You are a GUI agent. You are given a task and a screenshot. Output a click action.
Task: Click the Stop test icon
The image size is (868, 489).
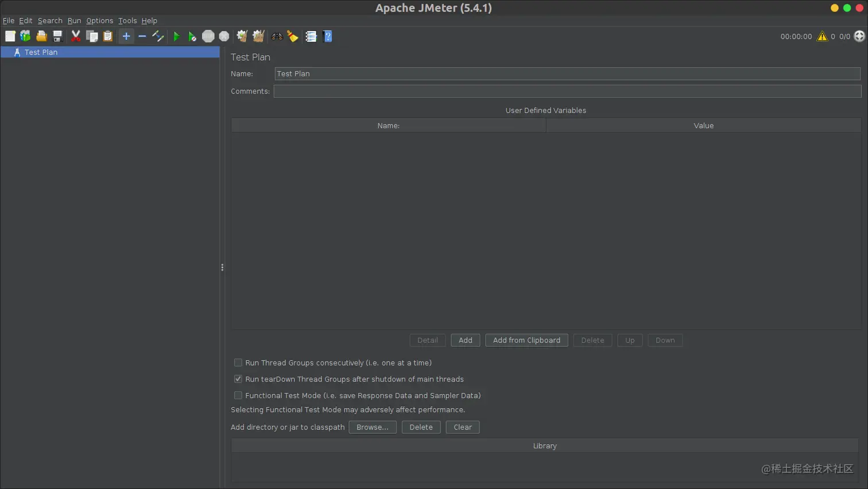pos(208,36)
